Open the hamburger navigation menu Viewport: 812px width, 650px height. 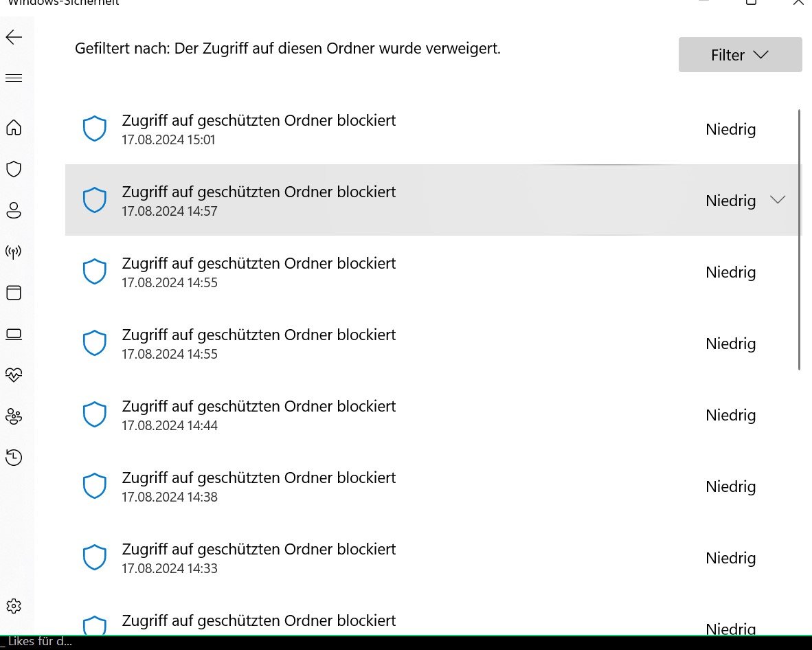coord(14,78)
